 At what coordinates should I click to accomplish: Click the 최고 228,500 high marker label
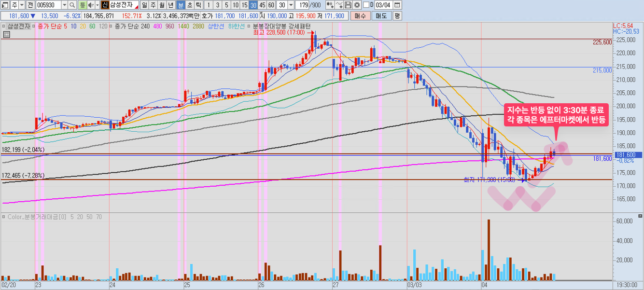tap(279, 33)
